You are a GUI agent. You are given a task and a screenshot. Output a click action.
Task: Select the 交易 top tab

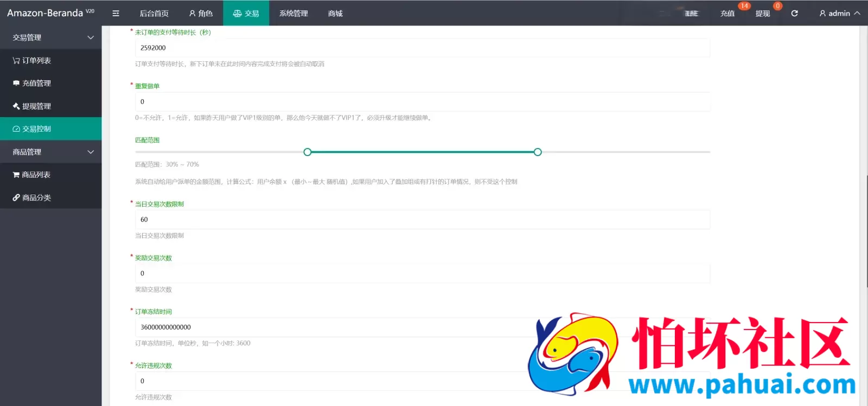[x=246, y=14]
